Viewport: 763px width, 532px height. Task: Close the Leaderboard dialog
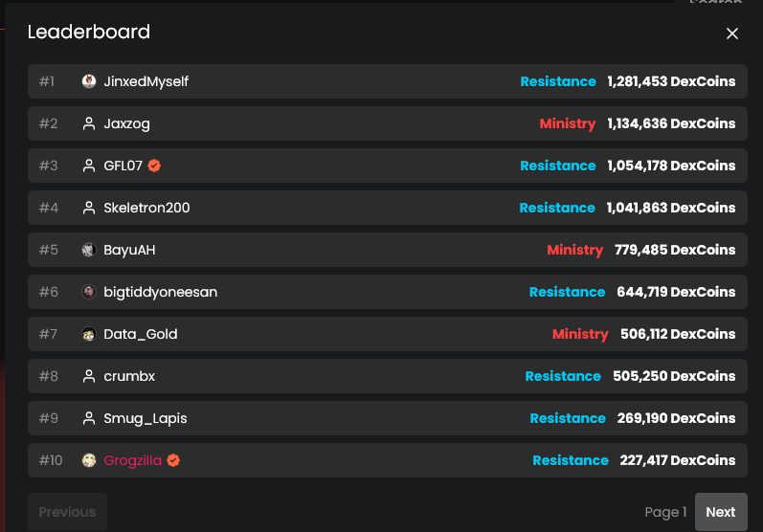coord(732,33)
